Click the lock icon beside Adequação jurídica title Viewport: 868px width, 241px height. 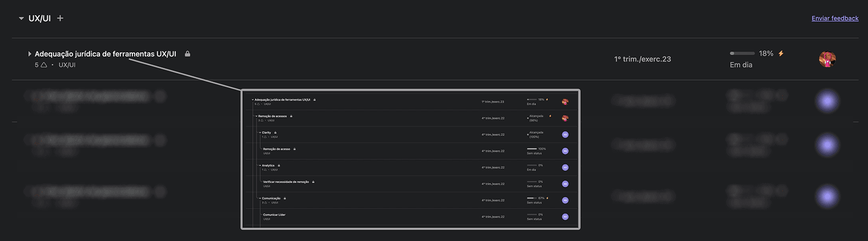click(x=187, y=54)
